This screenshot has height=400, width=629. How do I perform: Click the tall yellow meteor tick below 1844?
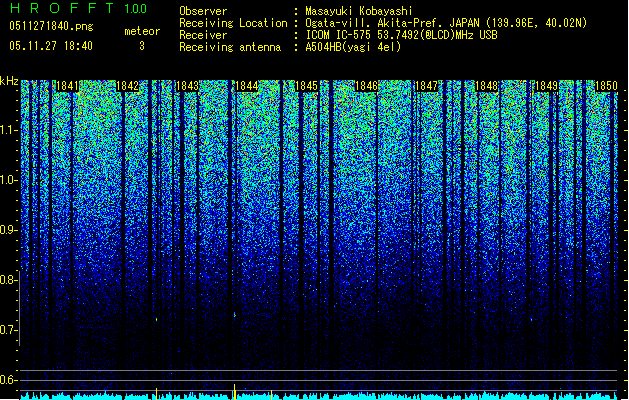[x=235, y=392]
